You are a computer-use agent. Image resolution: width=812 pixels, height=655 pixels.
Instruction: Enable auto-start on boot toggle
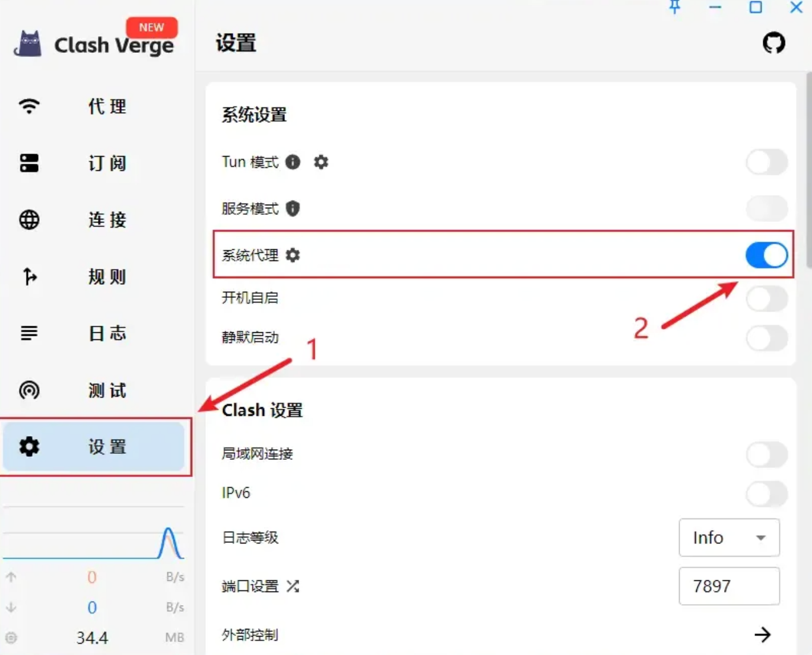point(766,298)
